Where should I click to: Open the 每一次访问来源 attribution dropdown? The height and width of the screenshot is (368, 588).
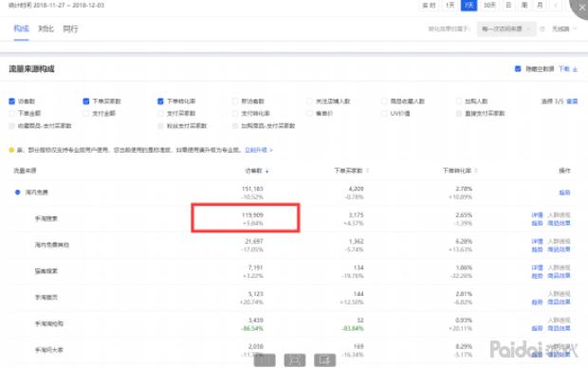(x=506, y=28)
